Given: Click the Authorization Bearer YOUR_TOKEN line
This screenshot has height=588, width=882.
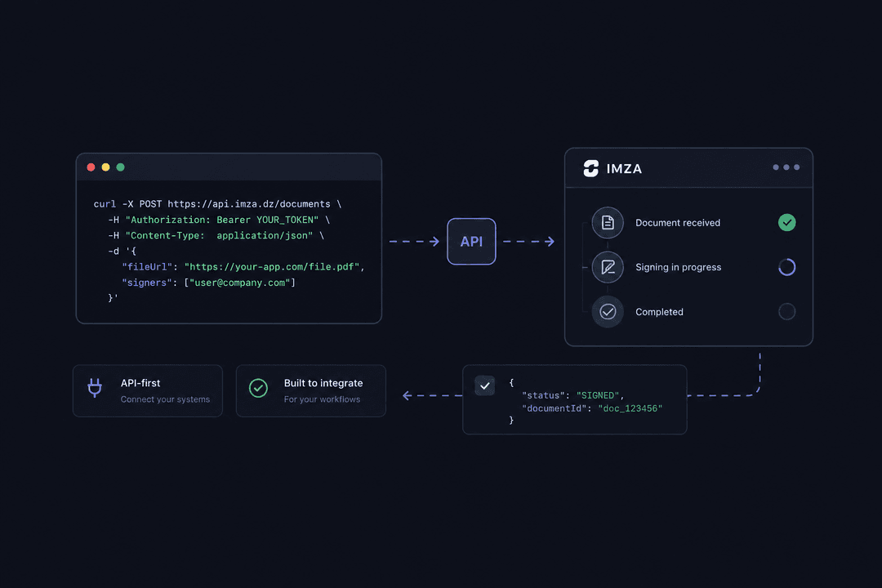Looking at the screenshot, I should coord(219,220).
